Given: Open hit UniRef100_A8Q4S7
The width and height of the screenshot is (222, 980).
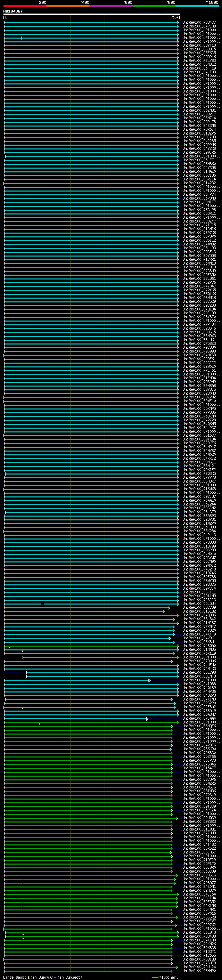Looking at the screenshot, I should click(199, 23).
